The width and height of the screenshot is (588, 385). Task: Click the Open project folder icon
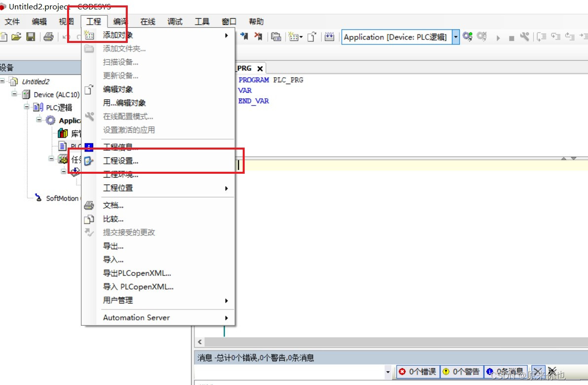16,37
